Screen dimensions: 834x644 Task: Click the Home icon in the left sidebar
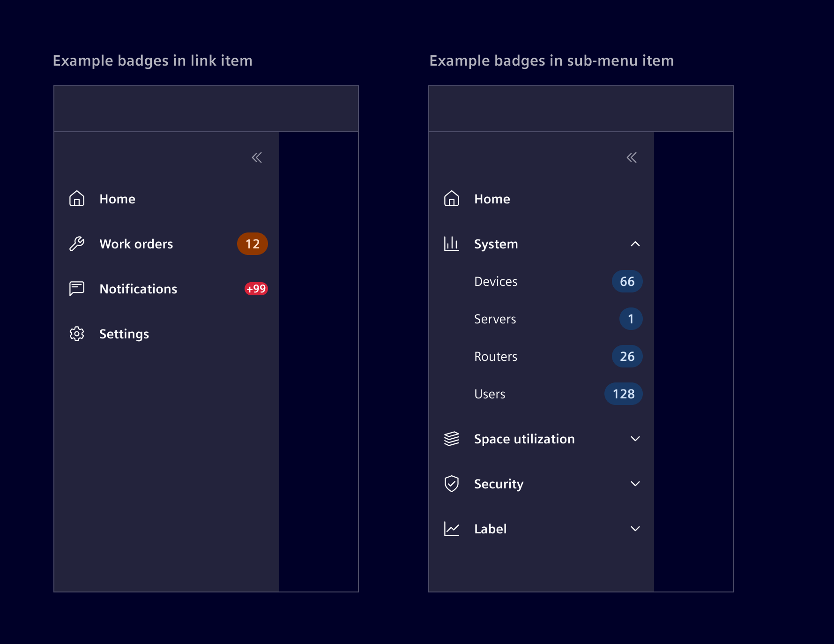click(77, 199)
